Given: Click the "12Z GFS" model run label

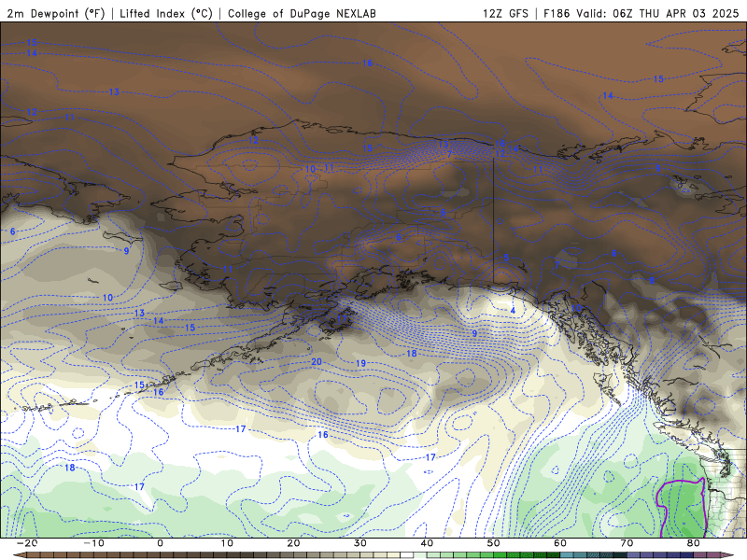Looking at the screenshot, I should [x=505, y=13].
